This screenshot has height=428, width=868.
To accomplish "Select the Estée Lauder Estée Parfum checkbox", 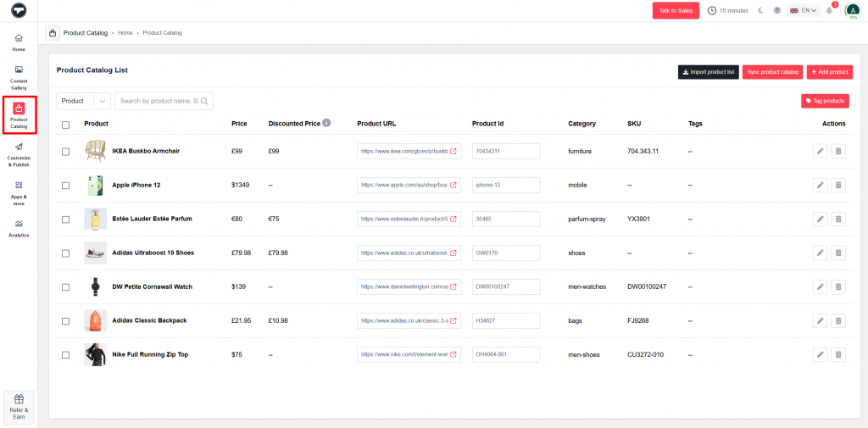I will point(66,219).
